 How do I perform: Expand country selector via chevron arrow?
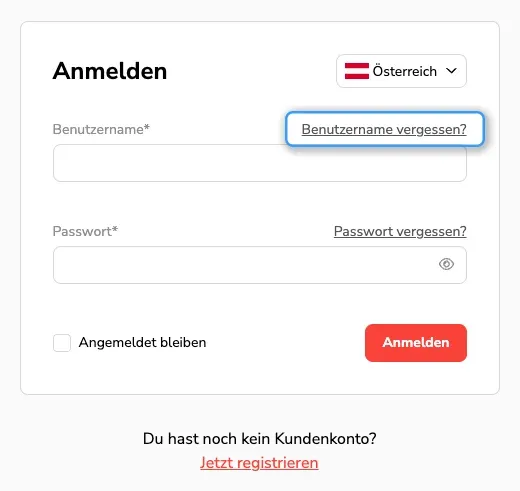[451, 71]
